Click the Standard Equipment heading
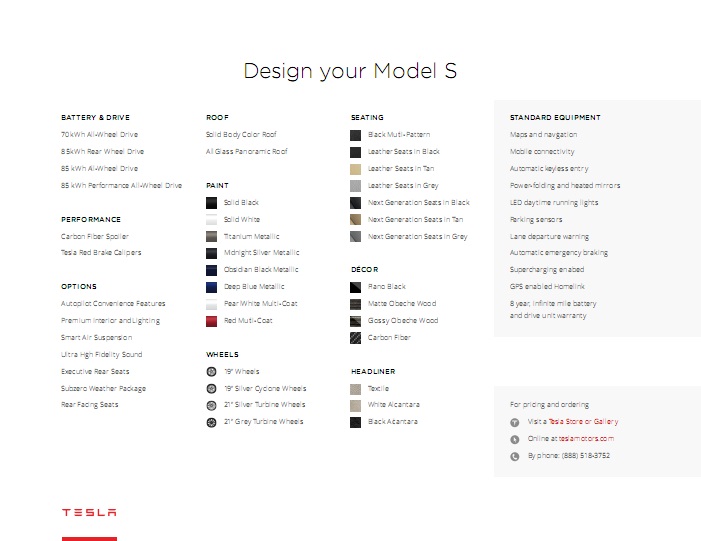701x541 pixels. (x=555, y=118)
